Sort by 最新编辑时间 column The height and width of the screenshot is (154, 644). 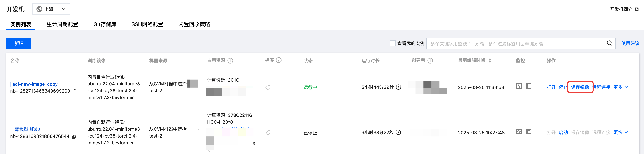[x=490, y=60]
